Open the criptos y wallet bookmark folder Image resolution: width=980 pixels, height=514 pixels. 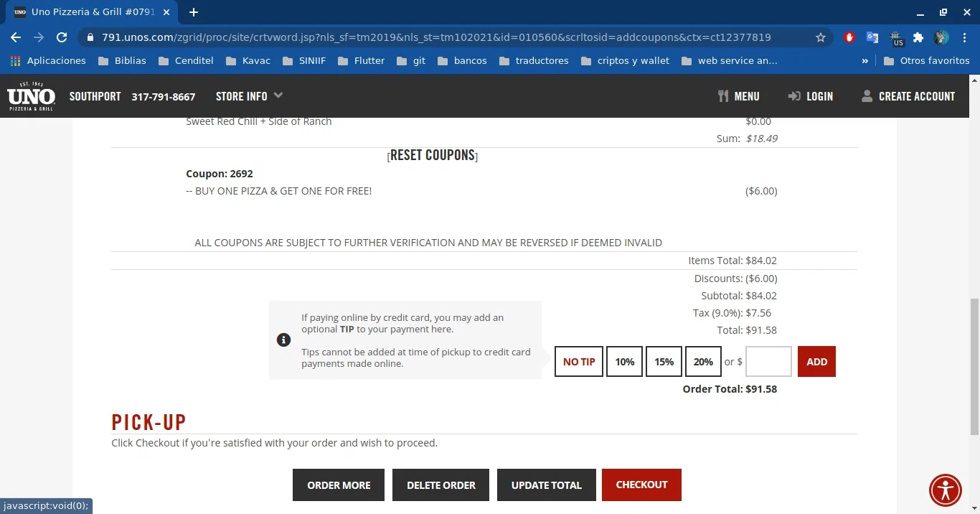(624, 61)
